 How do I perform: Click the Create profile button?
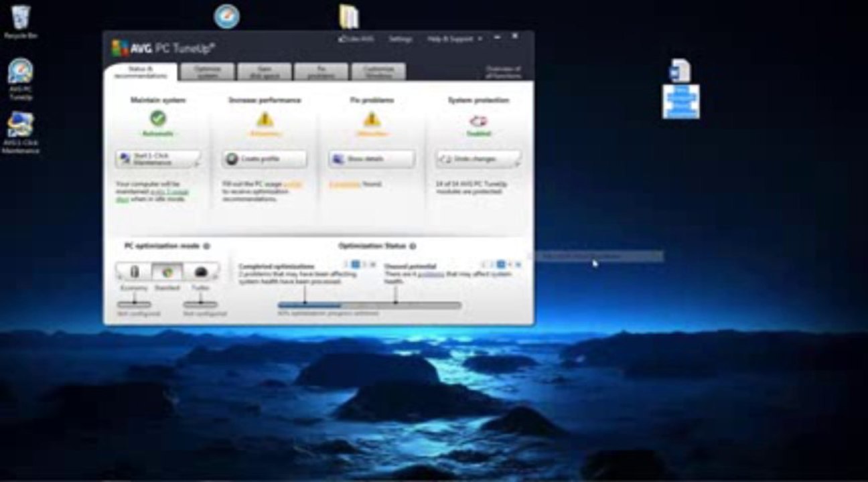click(265, 159)
